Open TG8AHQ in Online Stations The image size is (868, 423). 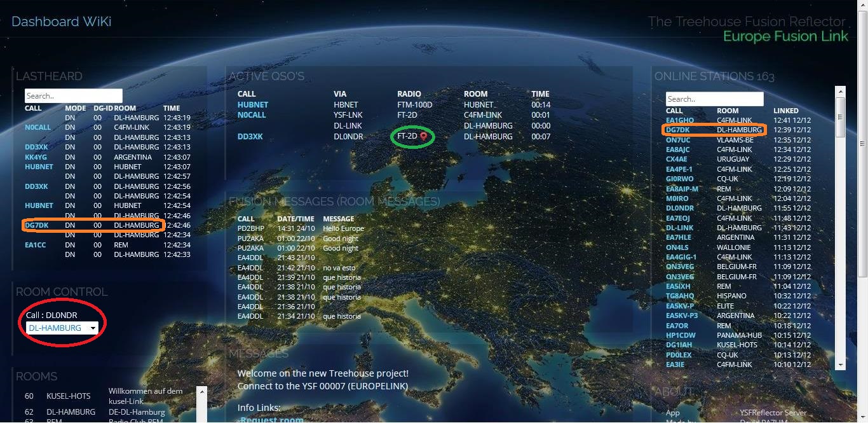[x=680, y=296]
